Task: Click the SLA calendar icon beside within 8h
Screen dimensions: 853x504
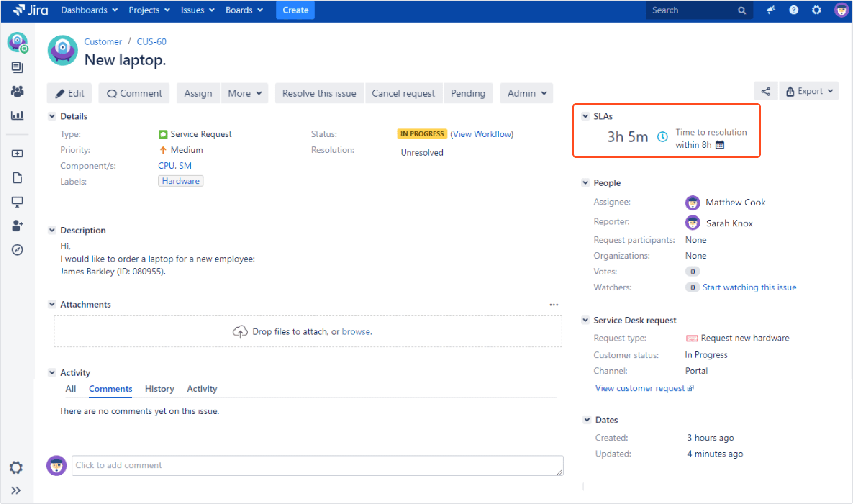Action: pos(720,145)
